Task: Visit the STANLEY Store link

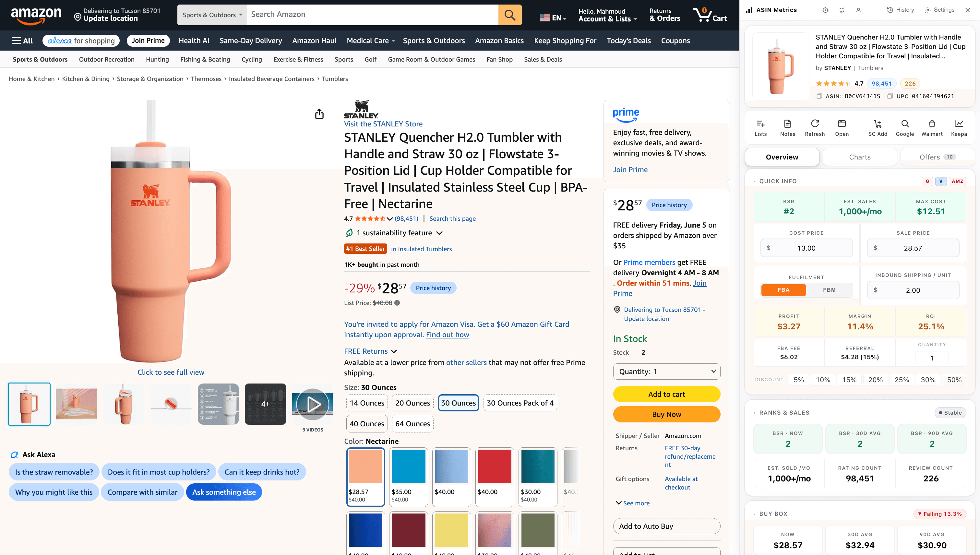Action: tap(383, 124)
